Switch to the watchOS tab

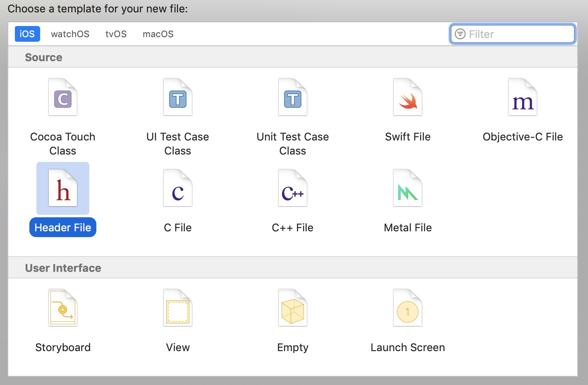coord(70,34)
